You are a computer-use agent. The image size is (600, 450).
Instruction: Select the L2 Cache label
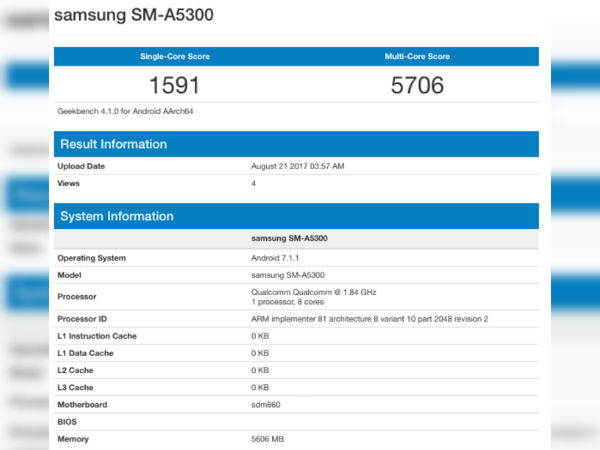click(75, 370)
